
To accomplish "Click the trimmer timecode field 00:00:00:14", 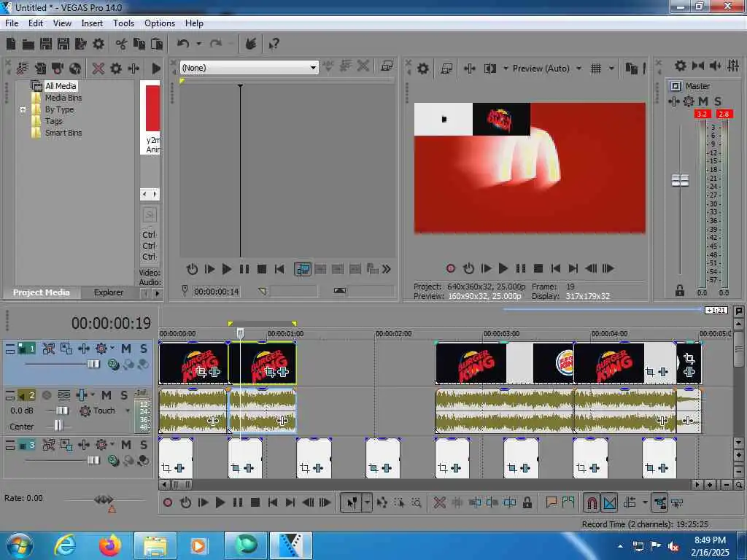I will (217, 292).
